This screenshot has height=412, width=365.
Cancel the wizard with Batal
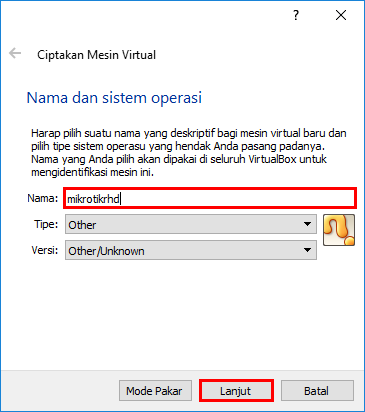point(317,391)
